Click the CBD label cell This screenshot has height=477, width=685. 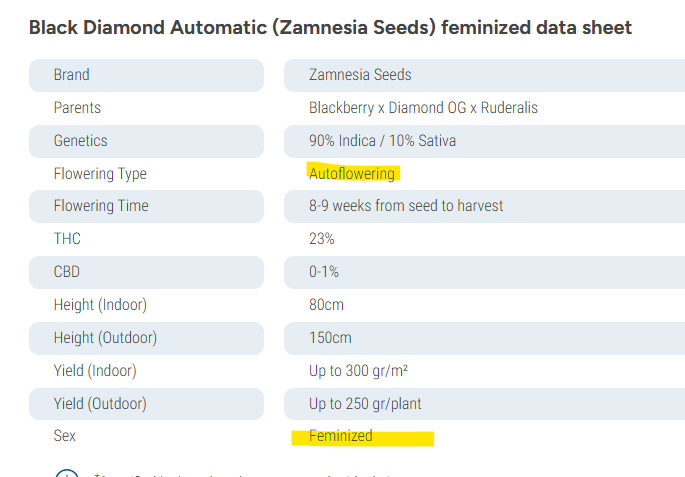146,272
